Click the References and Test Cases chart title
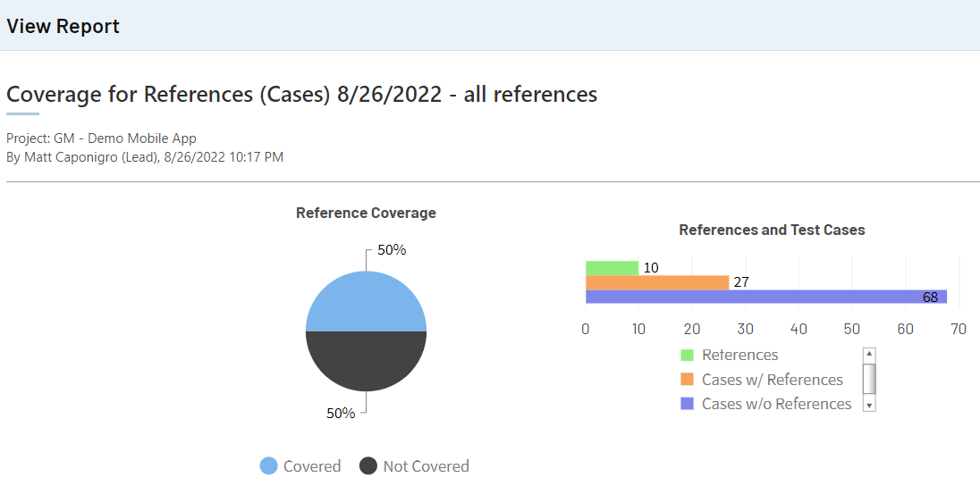 point(772,230)
